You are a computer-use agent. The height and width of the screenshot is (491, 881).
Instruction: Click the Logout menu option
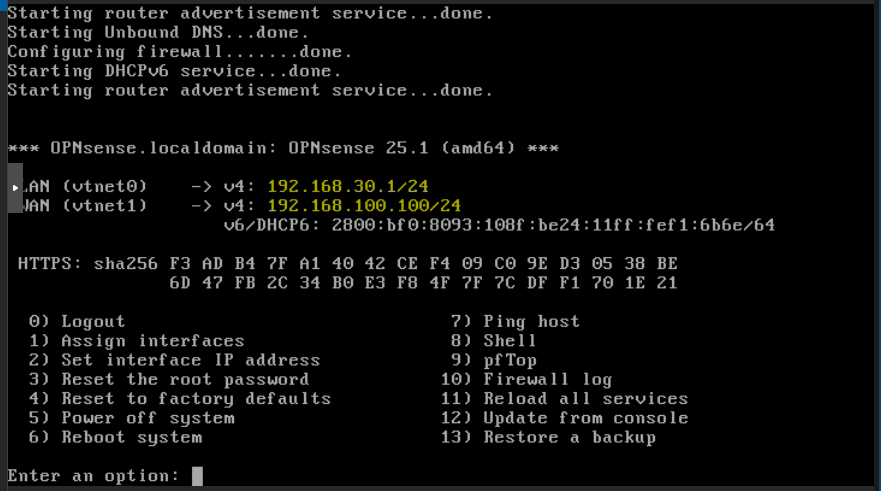tap(93, 321)
